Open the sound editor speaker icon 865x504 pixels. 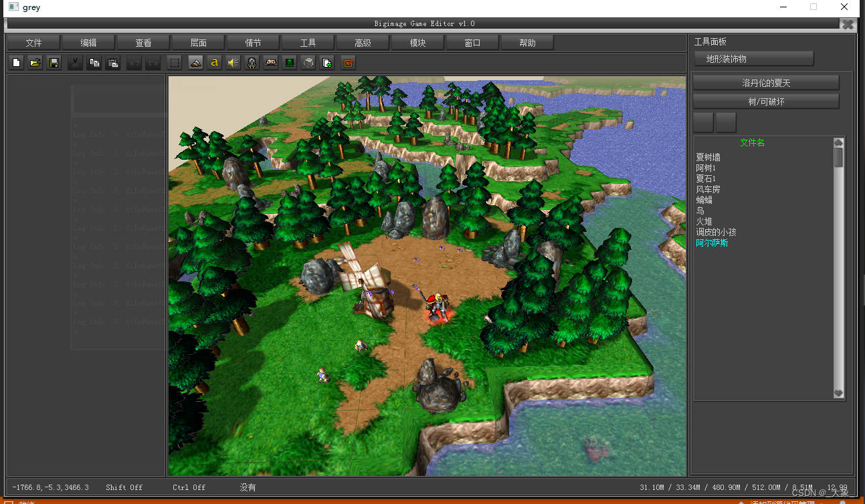point(233,63)
